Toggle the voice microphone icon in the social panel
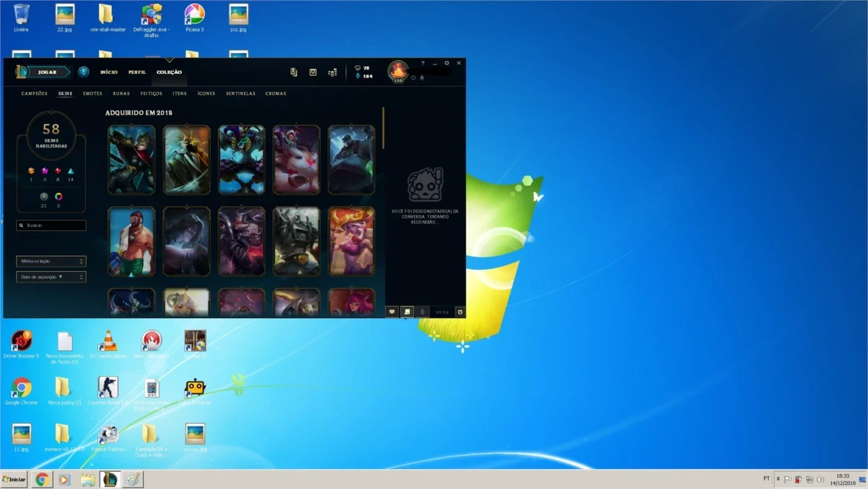The image size is (868, 489). (x=422, y=312)
